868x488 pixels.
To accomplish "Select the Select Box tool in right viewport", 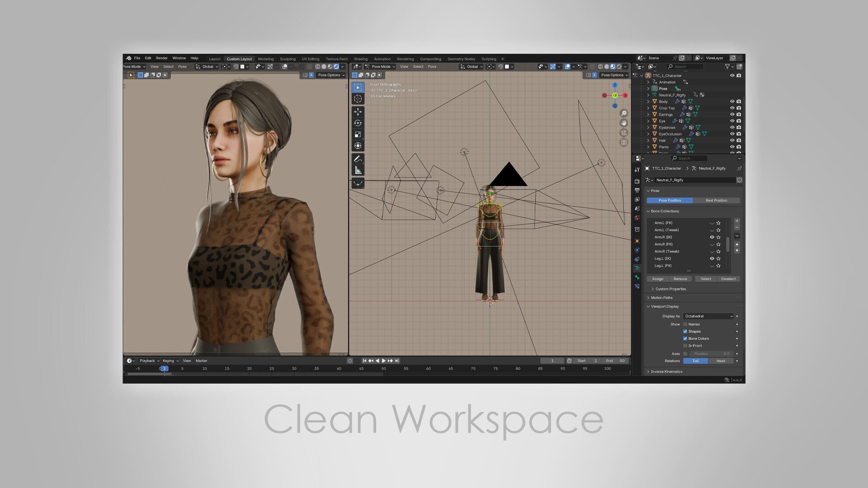I will [x=358, y=88].
